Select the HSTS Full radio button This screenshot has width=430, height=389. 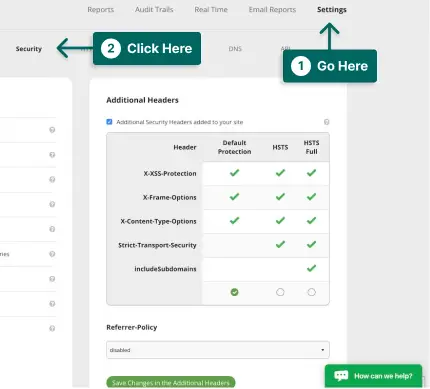tap(311, 292)
